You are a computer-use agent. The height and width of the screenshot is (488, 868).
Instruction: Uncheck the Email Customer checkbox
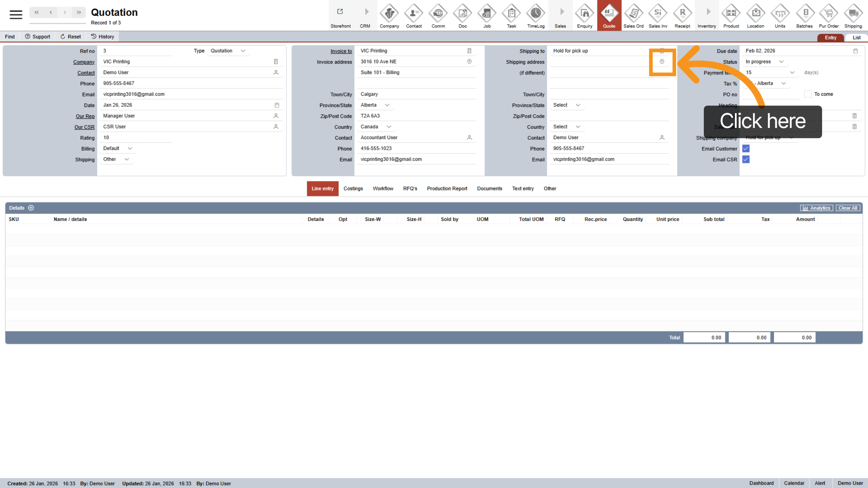(746, 149)
